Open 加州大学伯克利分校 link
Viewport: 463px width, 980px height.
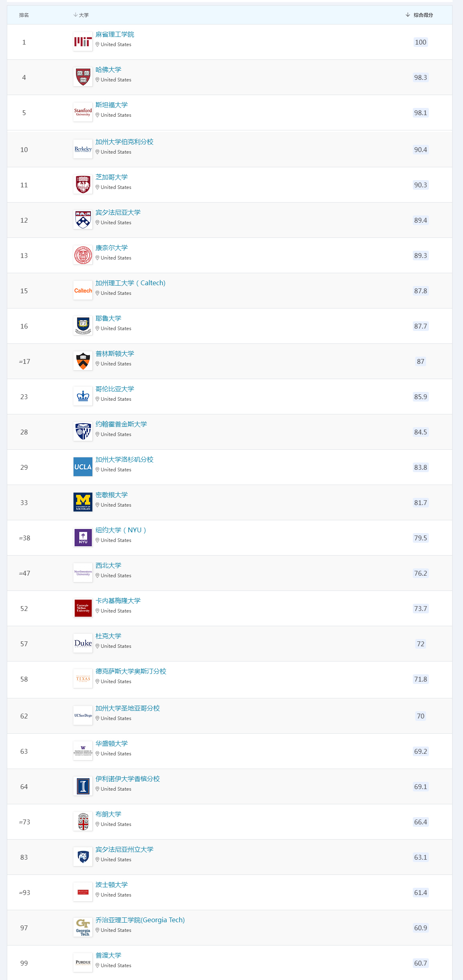(x=124, y=142)
